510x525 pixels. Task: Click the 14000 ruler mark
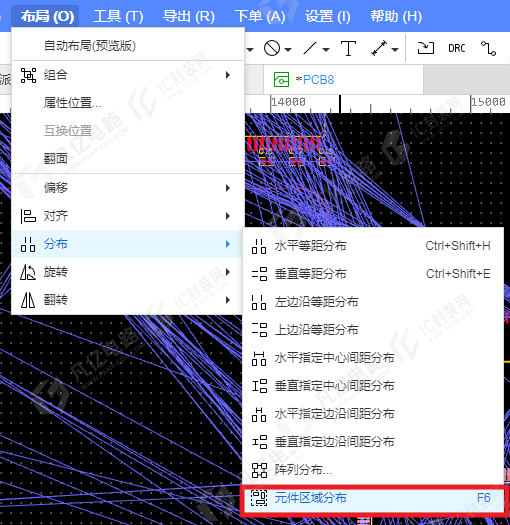pos(288,101)
